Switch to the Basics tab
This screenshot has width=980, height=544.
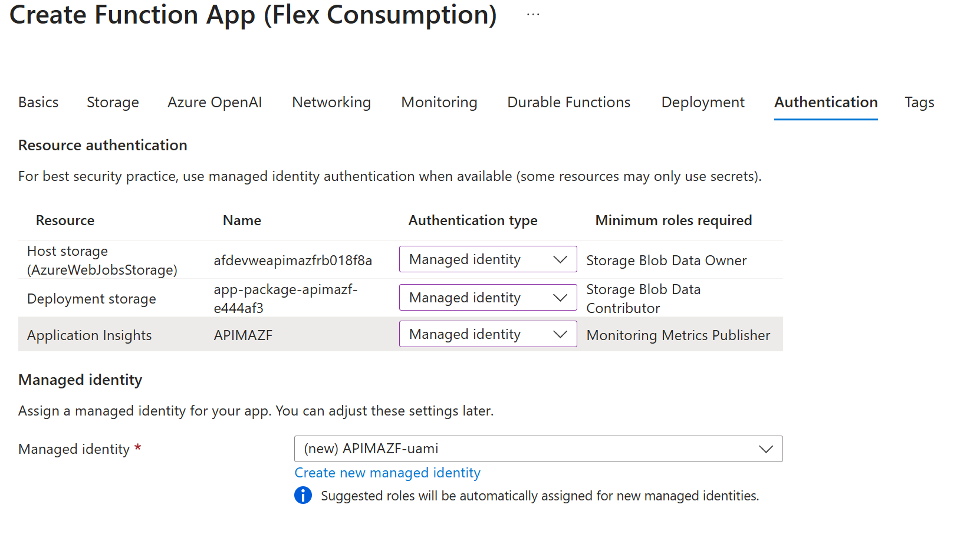coord(38,103)
